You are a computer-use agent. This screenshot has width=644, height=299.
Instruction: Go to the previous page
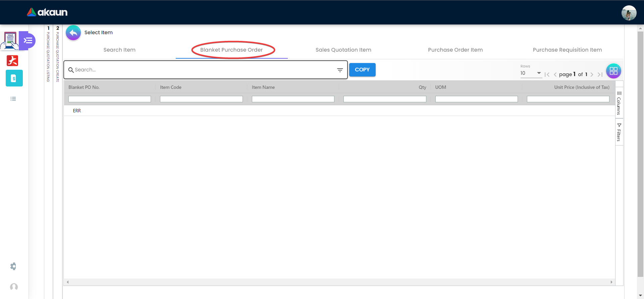pos(555,74)
